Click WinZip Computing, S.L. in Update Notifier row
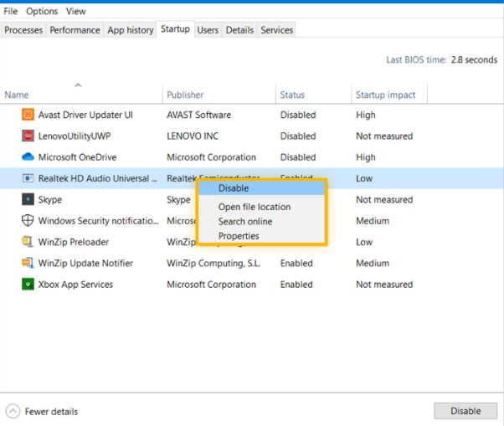Screen dimensions: 504x426 point(213,263)
